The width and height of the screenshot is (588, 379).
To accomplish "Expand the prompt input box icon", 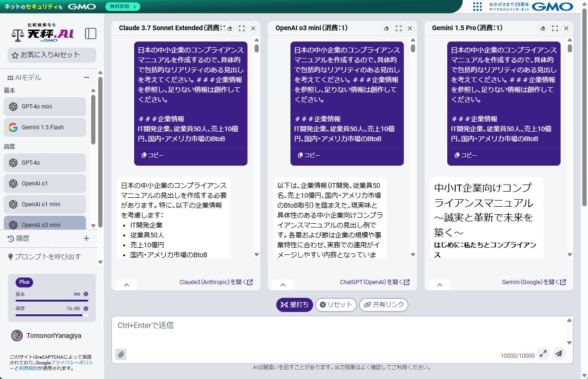I will click(x=543, y=354).
